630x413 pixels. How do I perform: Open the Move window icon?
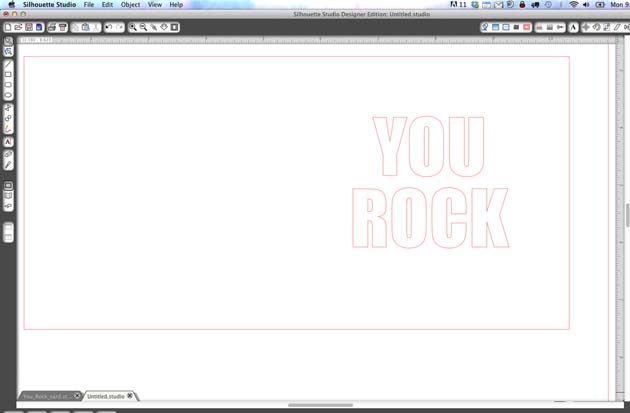586,27
